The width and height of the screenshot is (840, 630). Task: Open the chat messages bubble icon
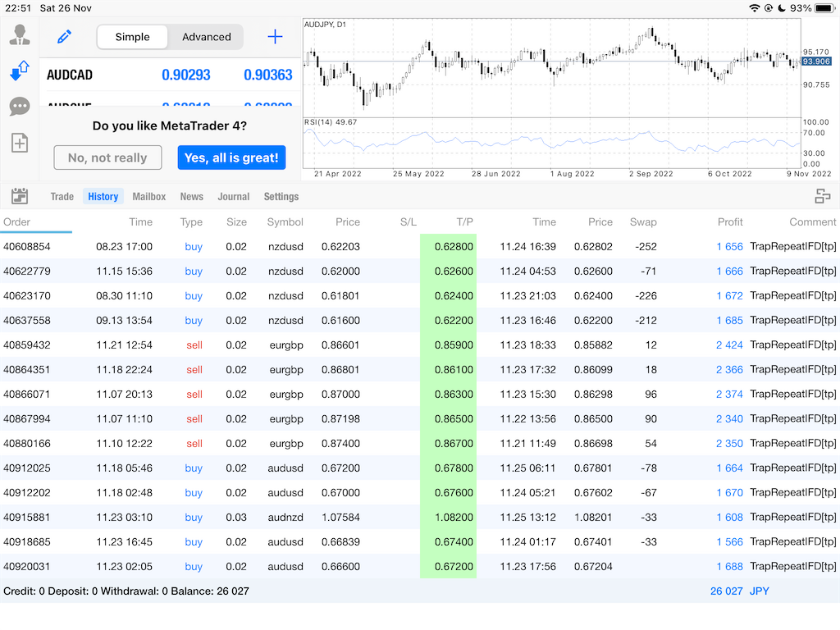pyautogui.click(x=20, y=107)
